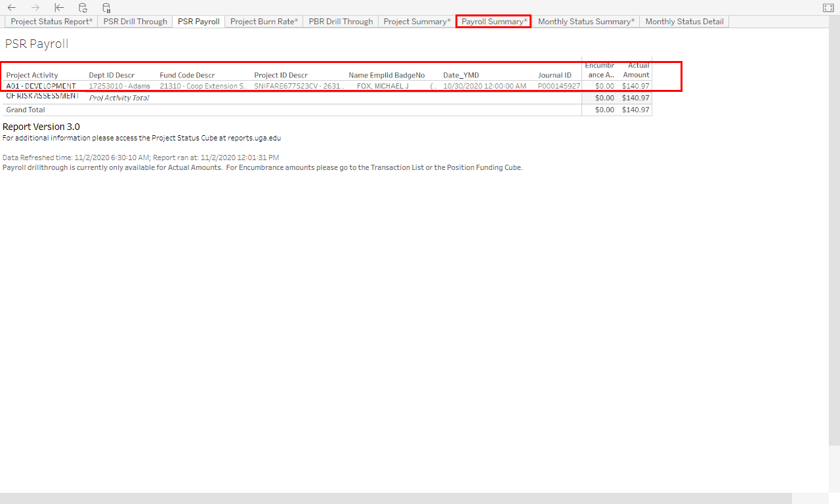Click the Actual Amount column header
The height and width of the screenshot is (504, 840).
[x=636, y=70]
